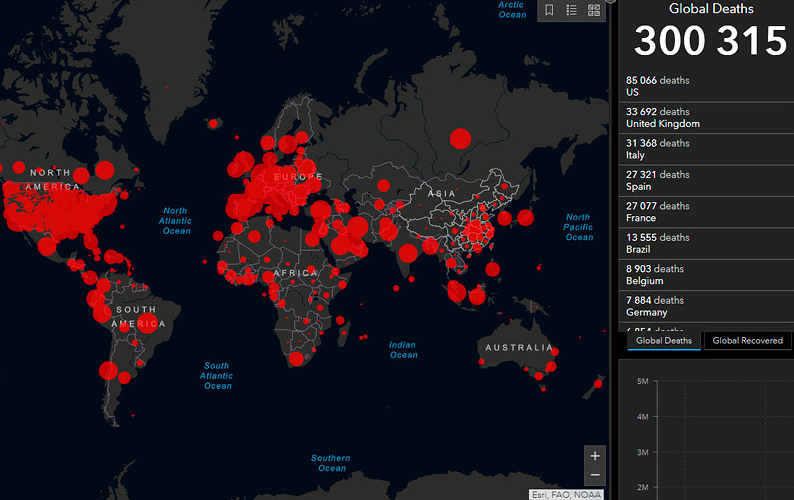Screen dimensions: 794x500
Task: Click the panel expand icon above map corner
Action: 610,2
